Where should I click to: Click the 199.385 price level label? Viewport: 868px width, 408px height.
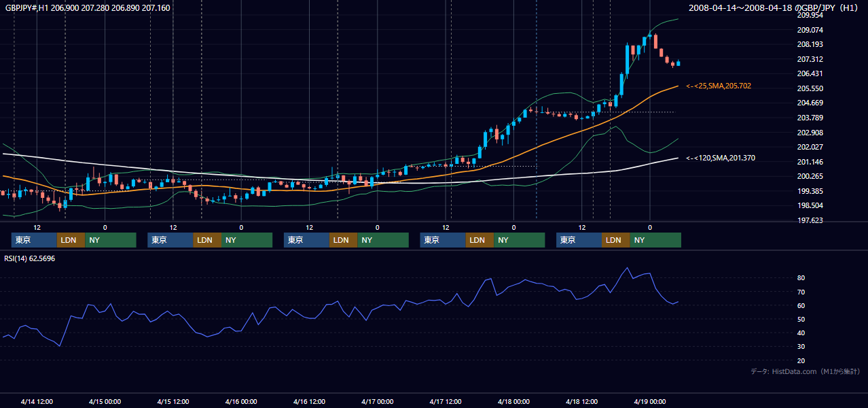[x=810, y=191]
